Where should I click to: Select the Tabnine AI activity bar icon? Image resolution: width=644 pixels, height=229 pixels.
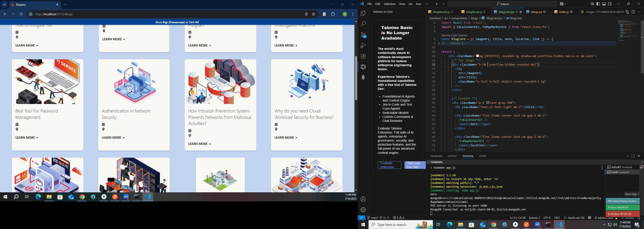click(363, 67)
